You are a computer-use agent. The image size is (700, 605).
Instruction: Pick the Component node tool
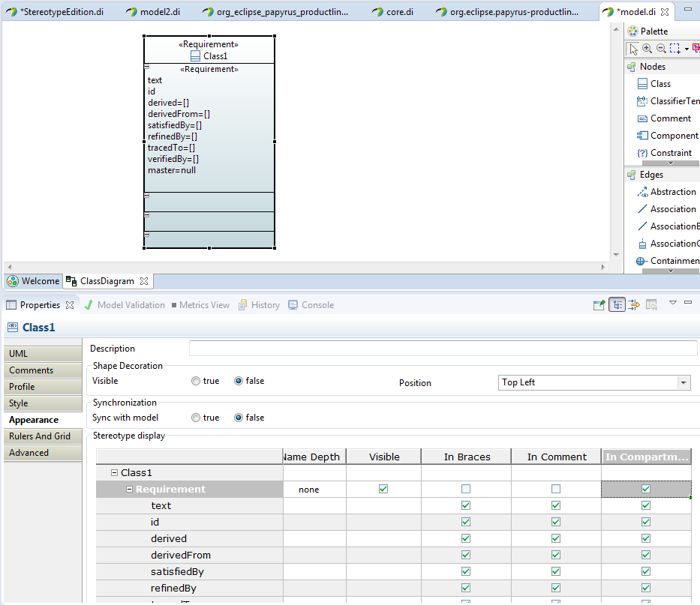point(668,136)
